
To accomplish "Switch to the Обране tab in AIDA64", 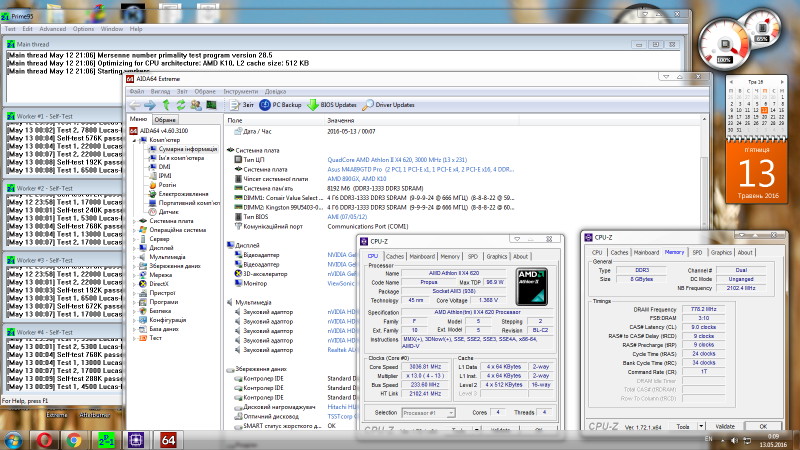I will [165, 120].
